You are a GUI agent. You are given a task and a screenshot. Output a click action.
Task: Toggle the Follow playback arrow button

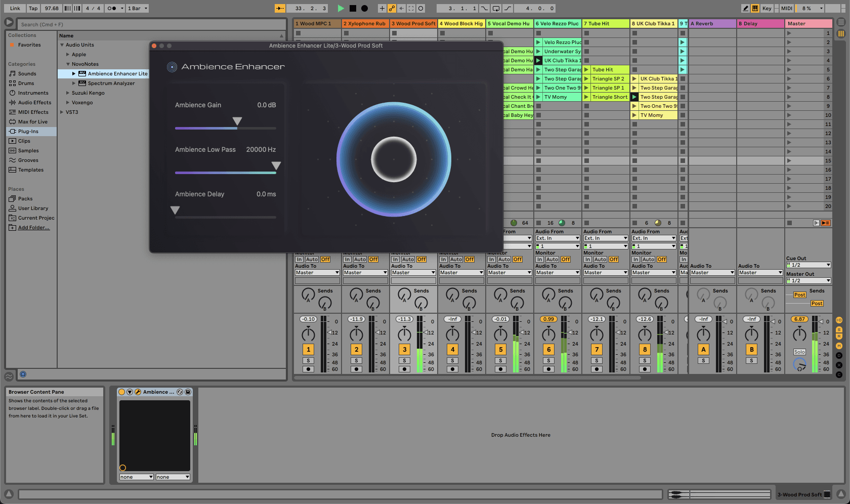[280, 8]
